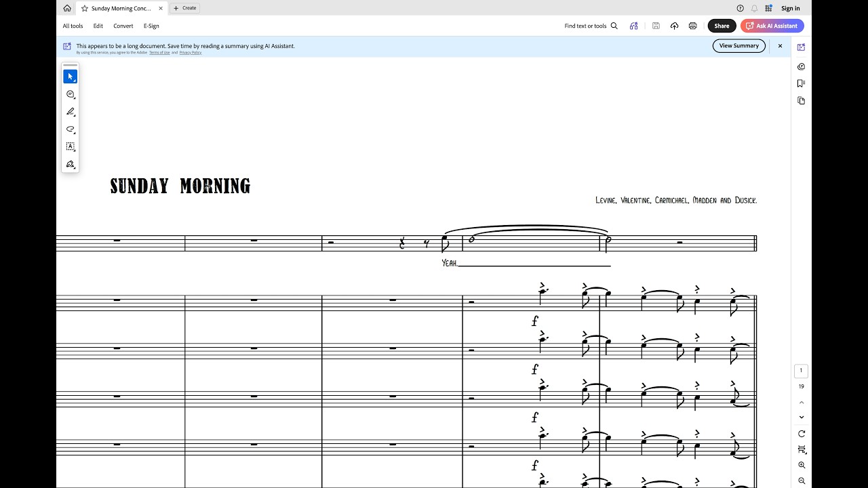Open the AI link generation icon
Viewport: 868px width, 488px height.
coord(633,26)
